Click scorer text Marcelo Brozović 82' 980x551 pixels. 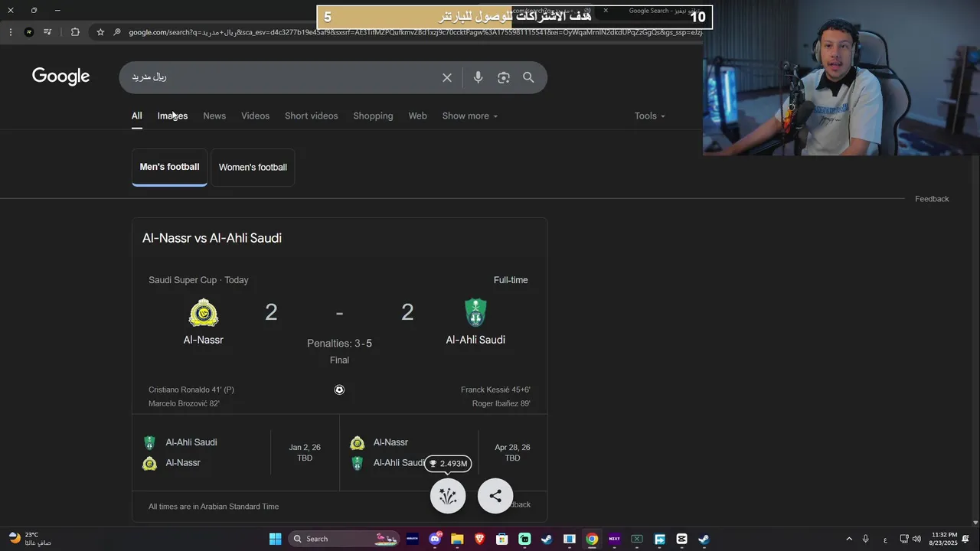click(x=184, y=403)
